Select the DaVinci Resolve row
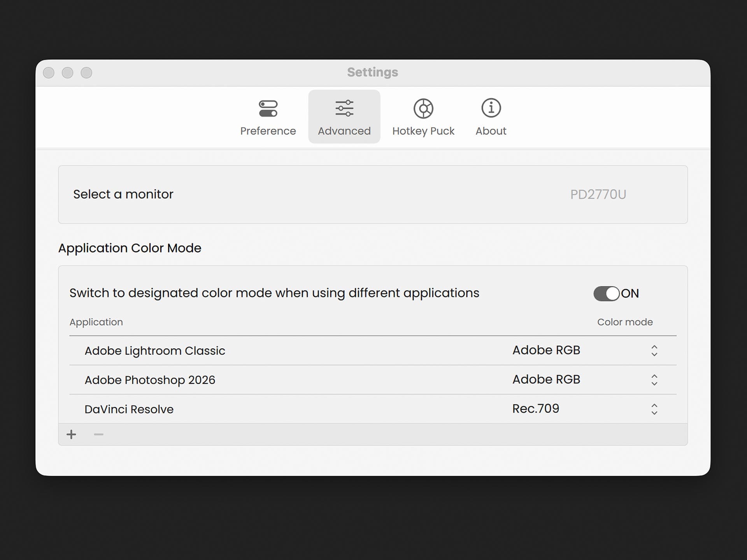The height and width of the screenshot is (560, 747). coord(129,409)
